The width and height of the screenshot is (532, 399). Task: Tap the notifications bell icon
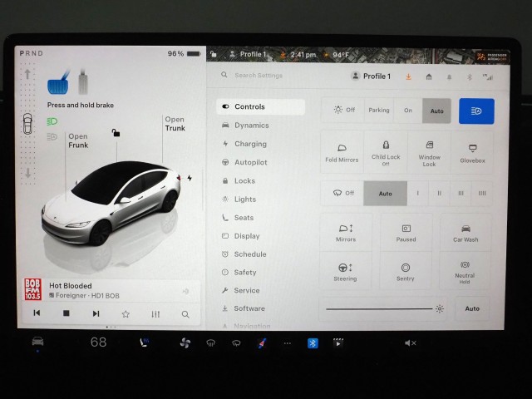click(449, 77)
